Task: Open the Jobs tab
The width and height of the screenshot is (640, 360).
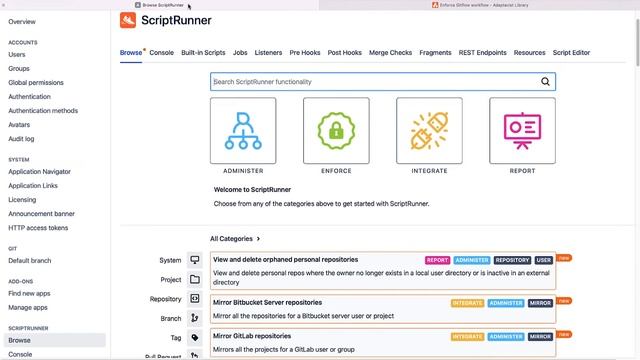Action: [240, 53]
